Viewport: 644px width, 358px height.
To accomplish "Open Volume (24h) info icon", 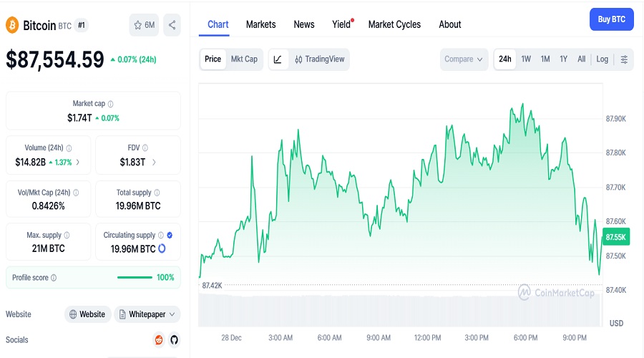I will click(69, 148).
